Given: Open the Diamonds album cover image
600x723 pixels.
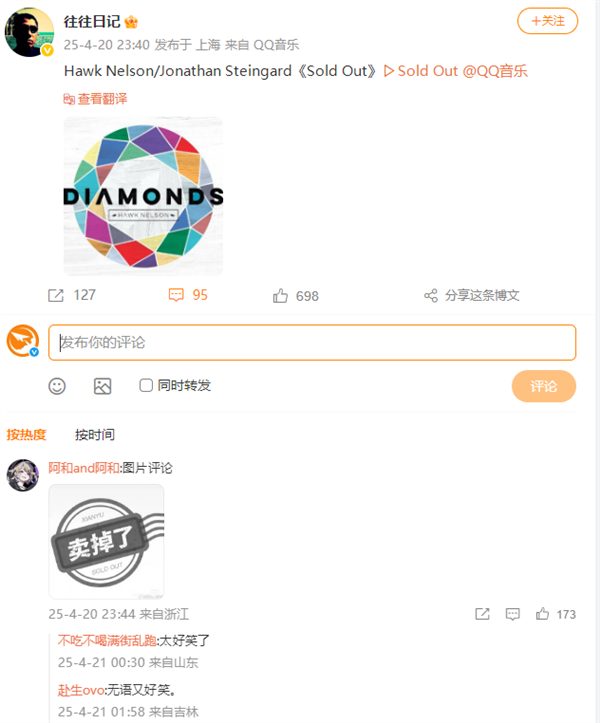Looking at the screenshot, I should coord(143,196).
